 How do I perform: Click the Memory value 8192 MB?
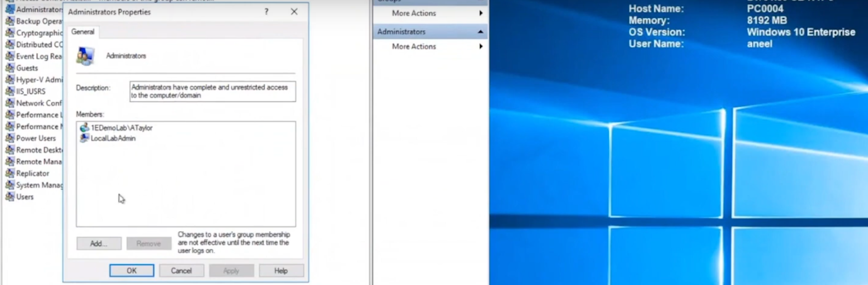(x=767, y=20)
